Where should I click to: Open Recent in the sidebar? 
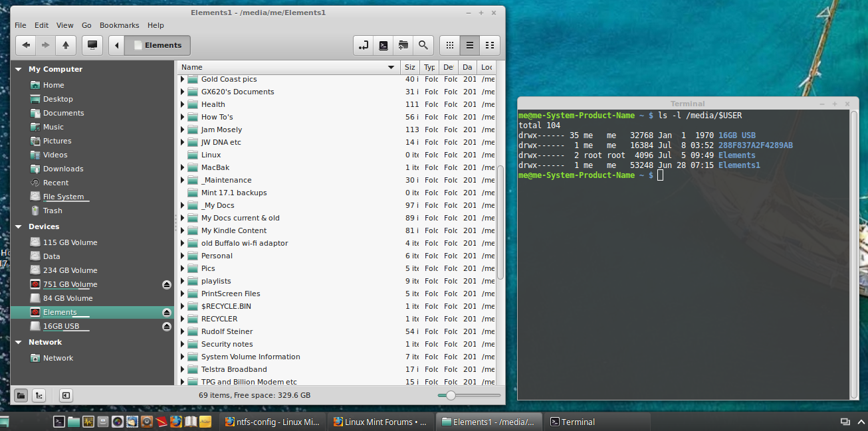56,183
